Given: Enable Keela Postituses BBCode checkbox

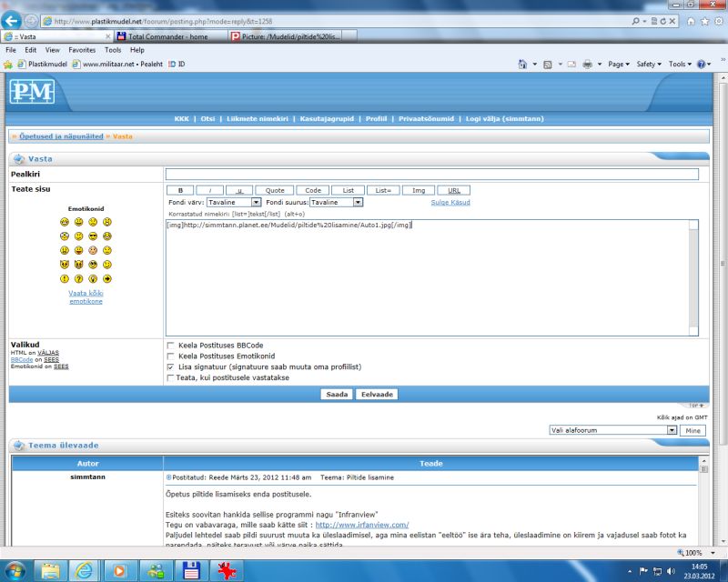Looking at the screenshot, I should click(170, 346).
